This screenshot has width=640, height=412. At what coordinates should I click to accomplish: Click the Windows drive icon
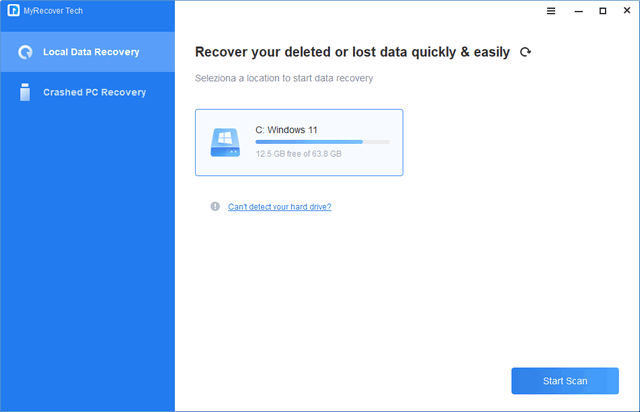point(226,142)
